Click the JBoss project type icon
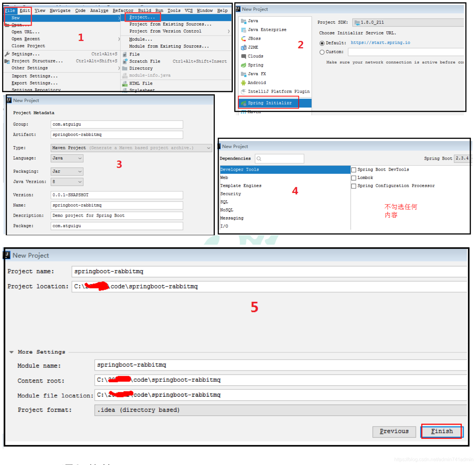476x465 pixels. tap(243, 39)
